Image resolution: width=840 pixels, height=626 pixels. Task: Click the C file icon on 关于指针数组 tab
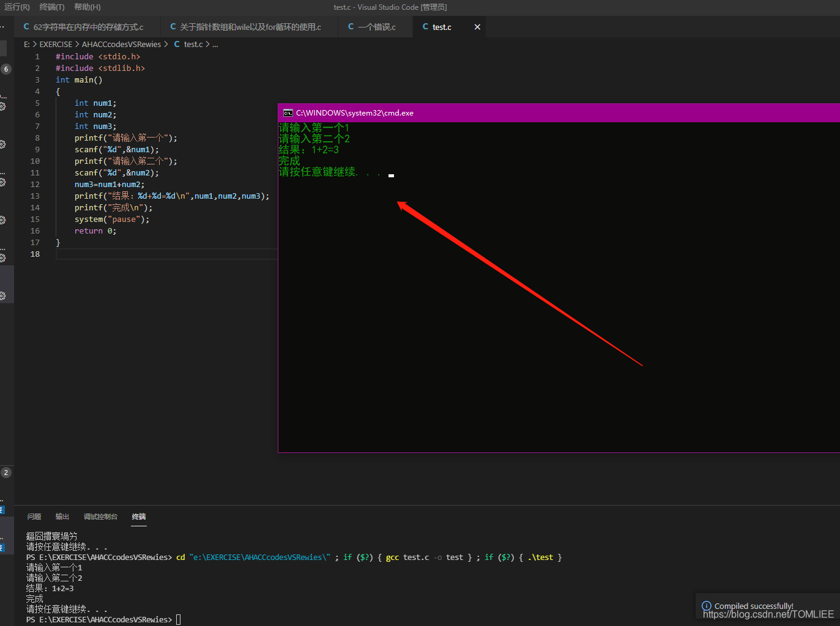(173, 27)
